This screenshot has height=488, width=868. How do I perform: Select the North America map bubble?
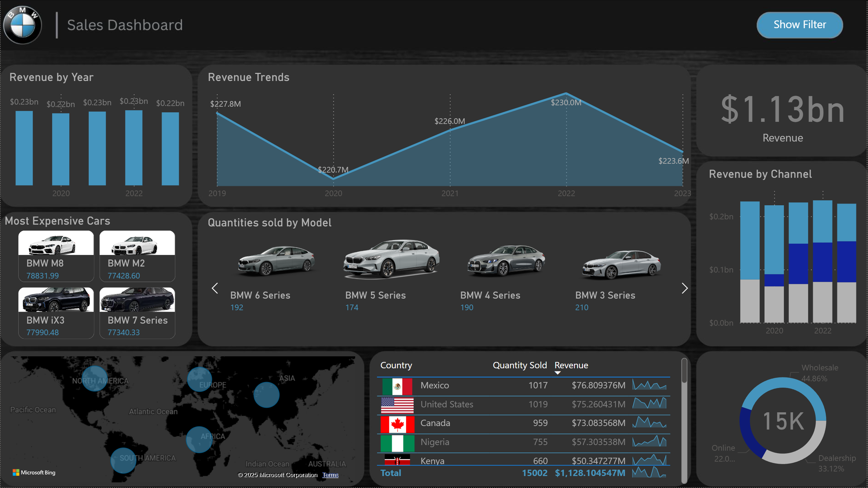tap(94, 378)
